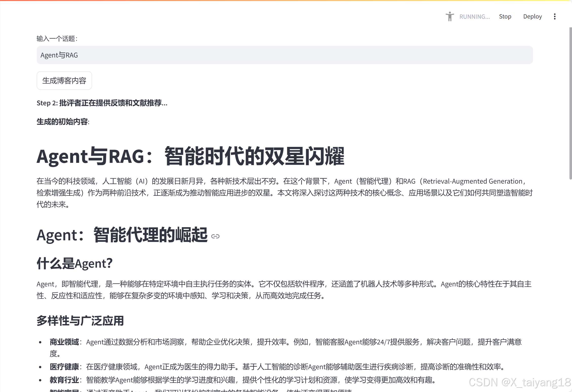Click the bold 商业领域 bullet label
This screenshot has height=392, width=572.
coord(64,342)
